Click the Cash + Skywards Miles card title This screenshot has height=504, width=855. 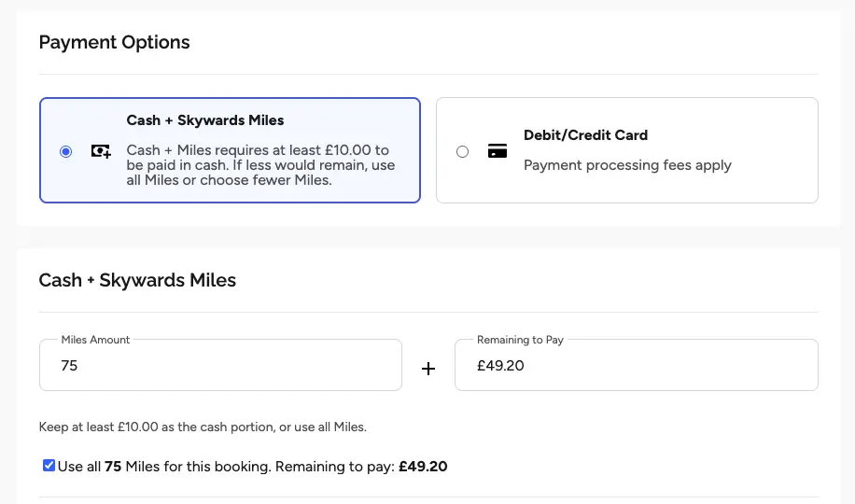pyautogui.click(x=205, y=120)
